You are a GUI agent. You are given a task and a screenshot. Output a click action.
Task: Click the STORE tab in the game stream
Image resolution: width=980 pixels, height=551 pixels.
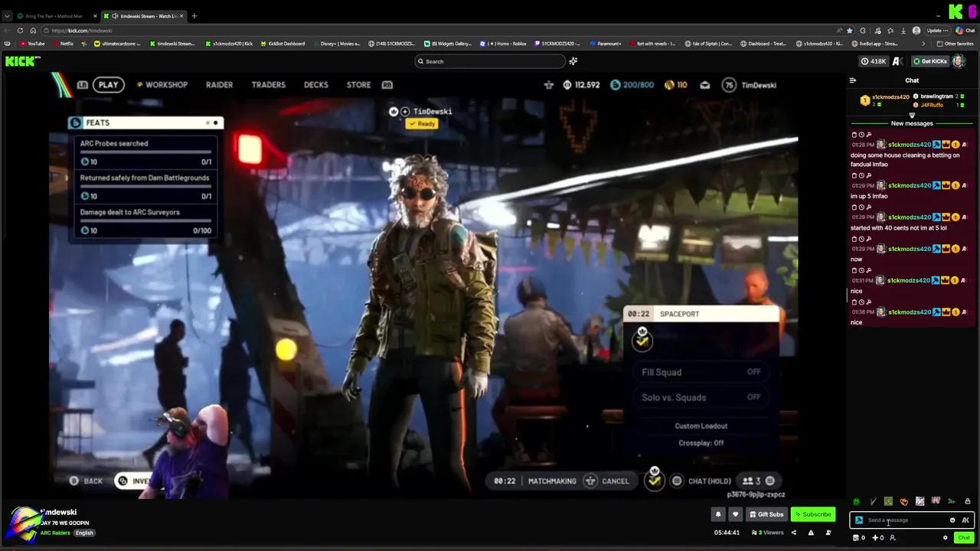(x=358, y=85)
